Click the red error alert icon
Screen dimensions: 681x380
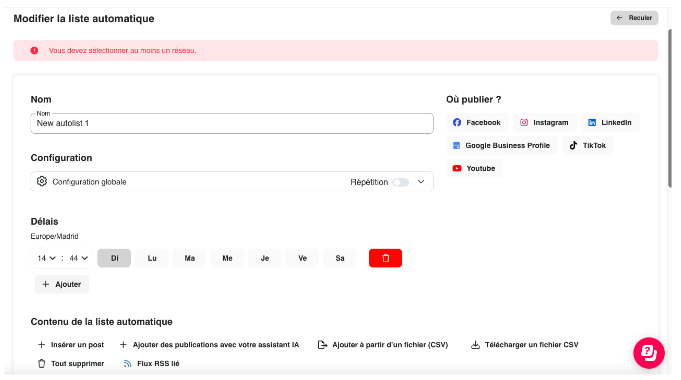click(x=34, y=50)
